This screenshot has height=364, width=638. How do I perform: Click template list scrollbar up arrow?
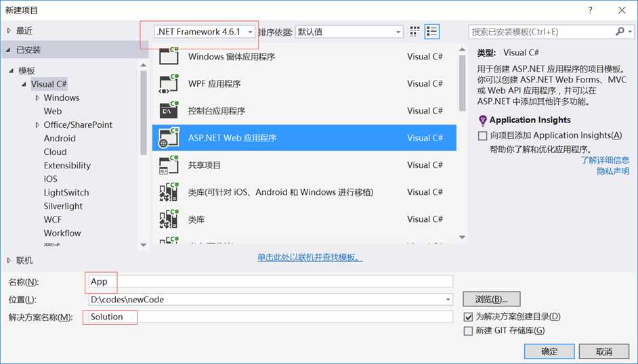(x=462, y=49)
